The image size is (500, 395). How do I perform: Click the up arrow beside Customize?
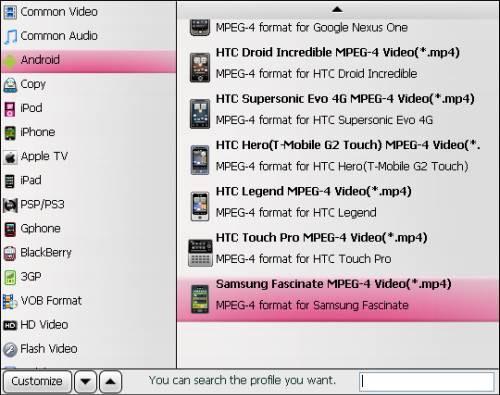111,381
